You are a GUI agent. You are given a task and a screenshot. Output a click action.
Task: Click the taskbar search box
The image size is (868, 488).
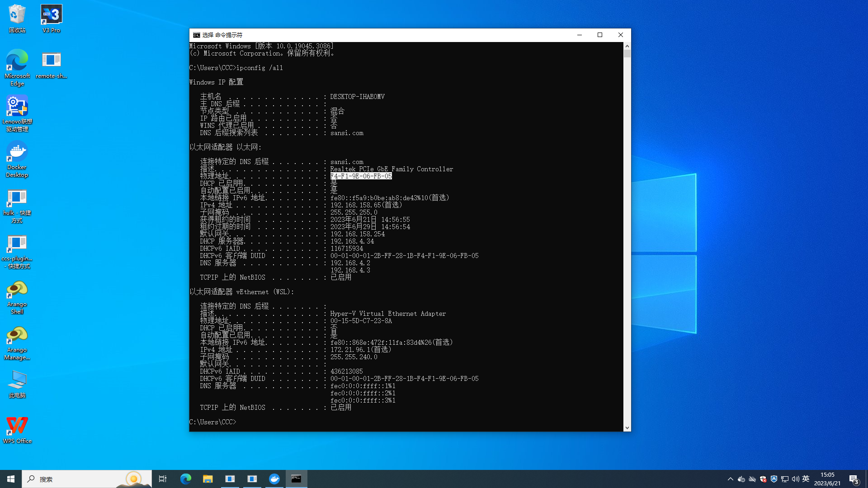tap(87, 479)
